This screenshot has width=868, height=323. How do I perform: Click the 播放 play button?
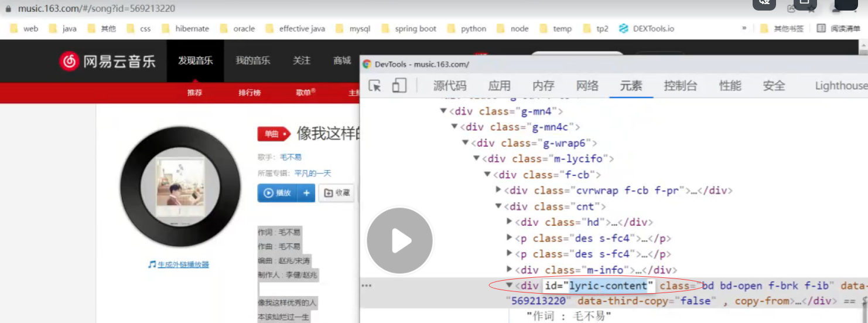pos(278,193)
